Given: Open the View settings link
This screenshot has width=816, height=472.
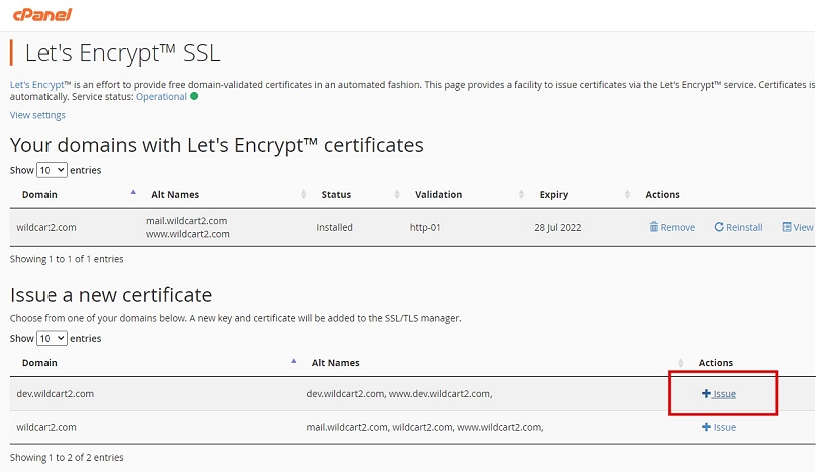Looking at the screenshot, I should pyautogui.click(x=37, y=115).
